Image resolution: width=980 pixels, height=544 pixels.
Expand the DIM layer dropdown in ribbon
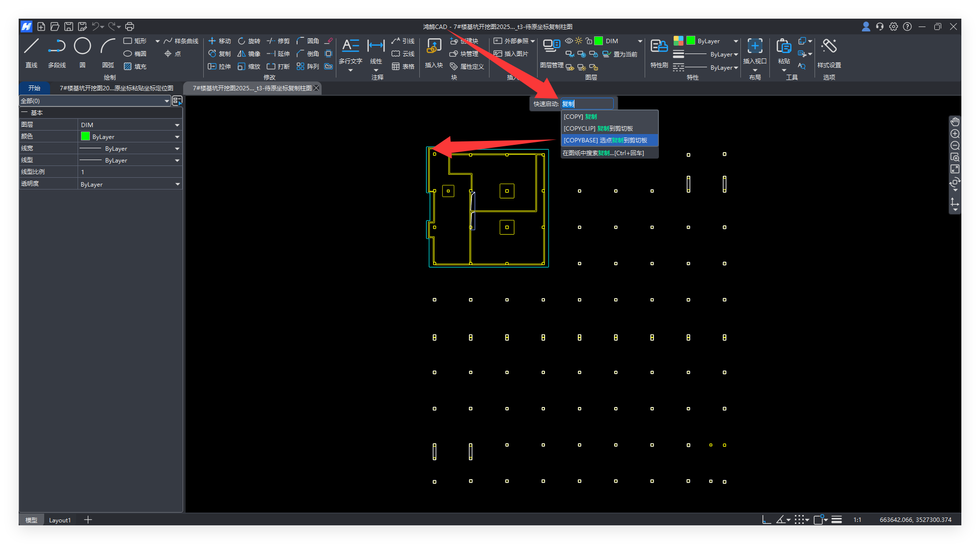640,41
